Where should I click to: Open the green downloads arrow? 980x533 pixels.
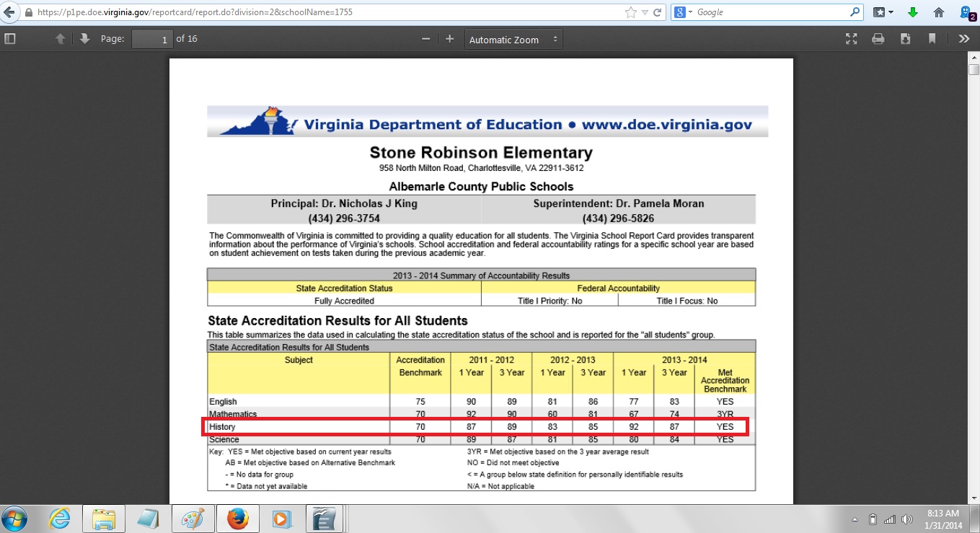click(x=912, y=12)
